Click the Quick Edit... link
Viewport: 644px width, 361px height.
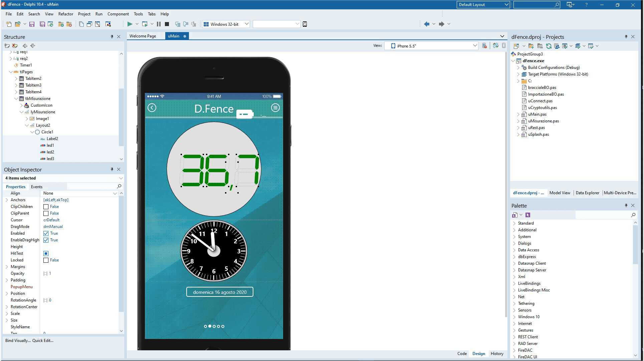point(43,341)
